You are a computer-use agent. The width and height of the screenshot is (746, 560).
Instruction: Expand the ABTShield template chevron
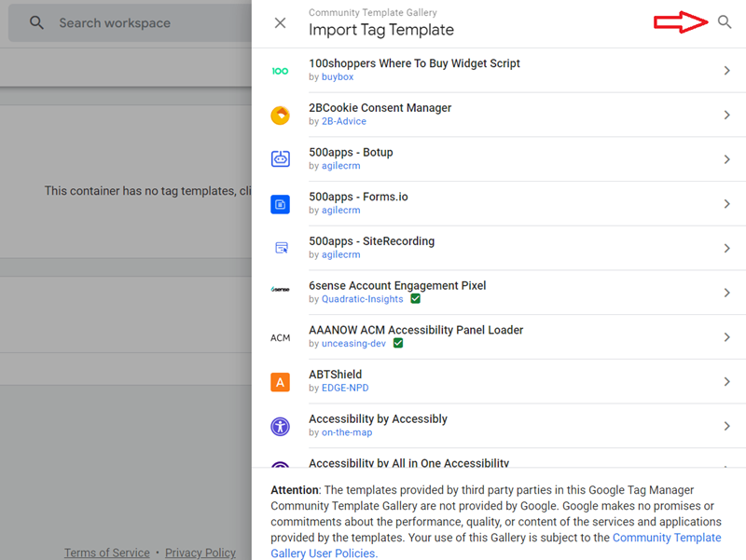(726, 381)
